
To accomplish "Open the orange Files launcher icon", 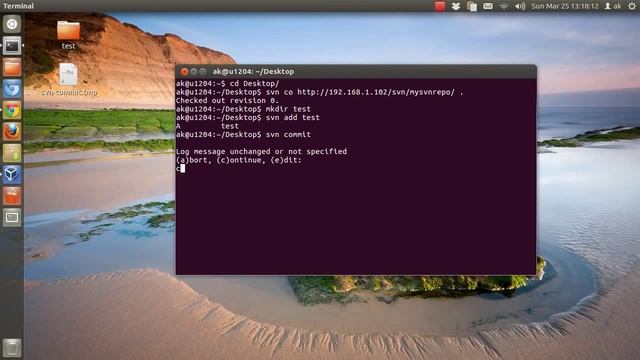I will (x=12, y=67).
